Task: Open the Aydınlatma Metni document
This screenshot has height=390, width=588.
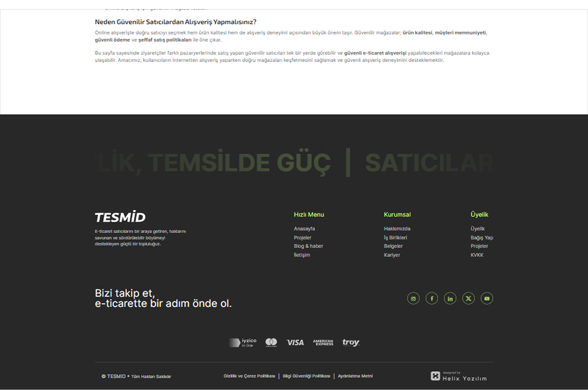Action: [355, 376]
